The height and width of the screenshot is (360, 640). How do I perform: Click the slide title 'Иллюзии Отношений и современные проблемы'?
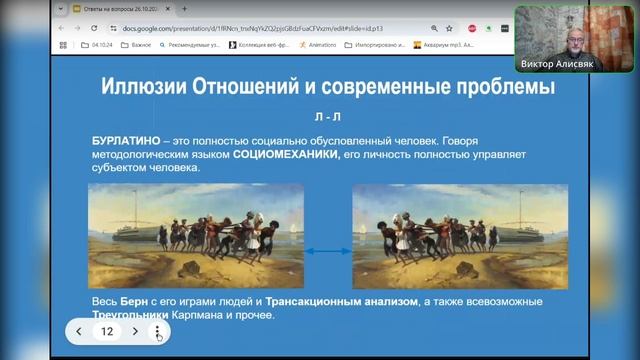tap(328, 87)
